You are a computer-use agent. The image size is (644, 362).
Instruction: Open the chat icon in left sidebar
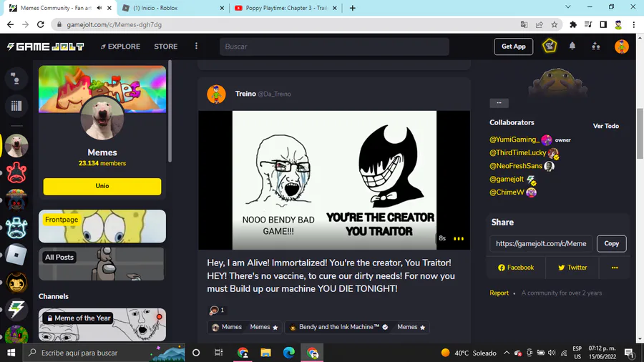[16, 79]
